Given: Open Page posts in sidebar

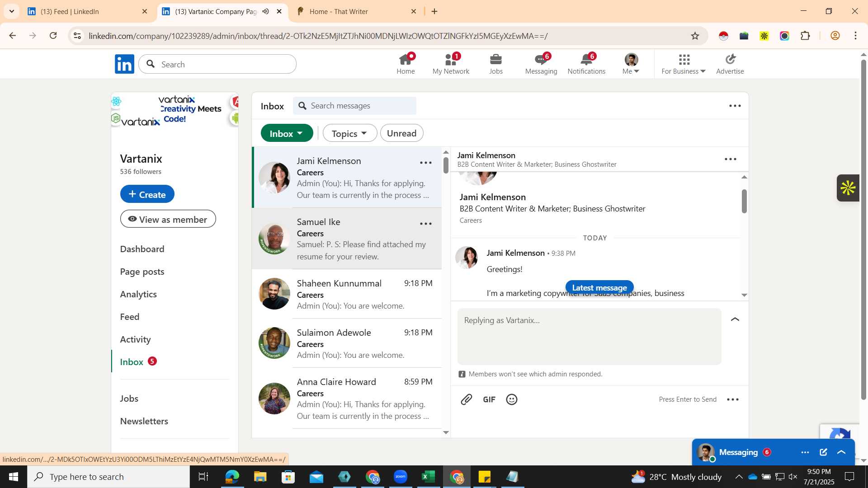Looking at the screenshot, I should 142,272.
